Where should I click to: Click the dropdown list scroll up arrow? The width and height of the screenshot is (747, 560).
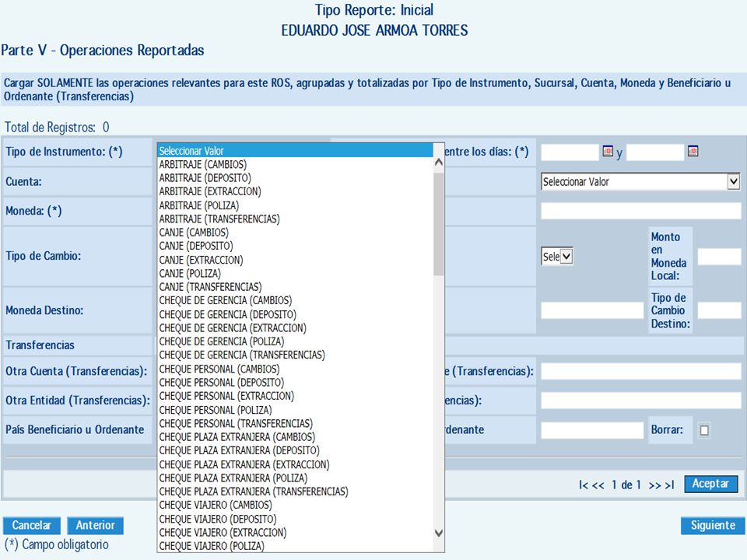pos(439,163)
